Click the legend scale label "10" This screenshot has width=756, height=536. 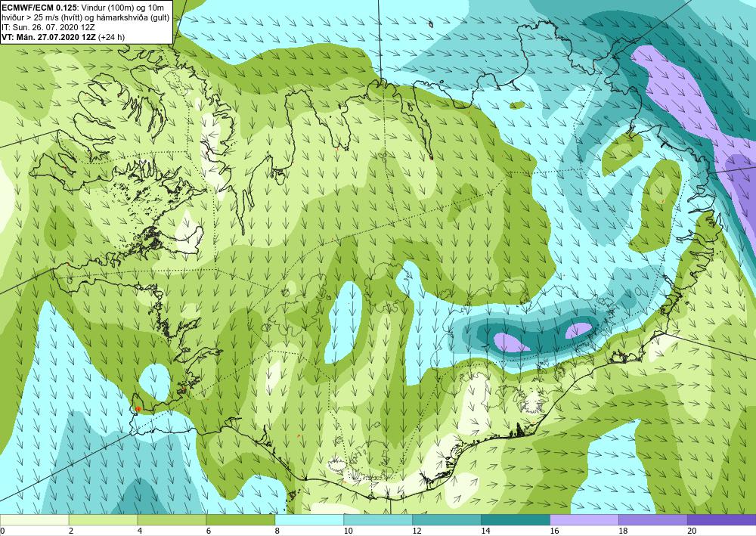tap(348, 531)
